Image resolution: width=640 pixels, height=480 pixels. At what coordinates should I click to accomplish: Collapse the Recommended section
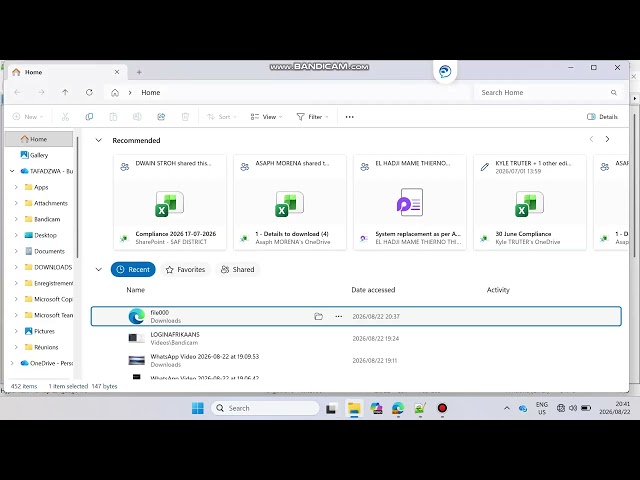coord(98,140)
